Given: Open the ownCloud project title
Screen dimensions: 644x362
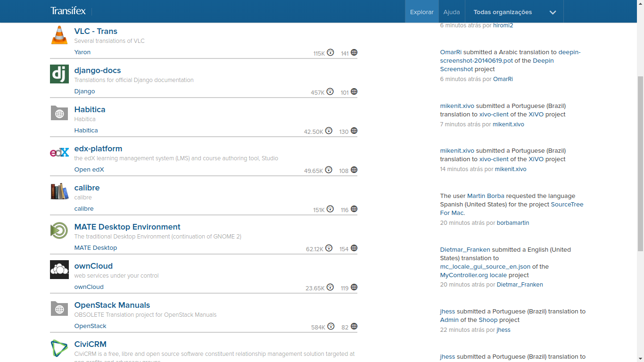Looking at the screenshot, I should point(93,266).
